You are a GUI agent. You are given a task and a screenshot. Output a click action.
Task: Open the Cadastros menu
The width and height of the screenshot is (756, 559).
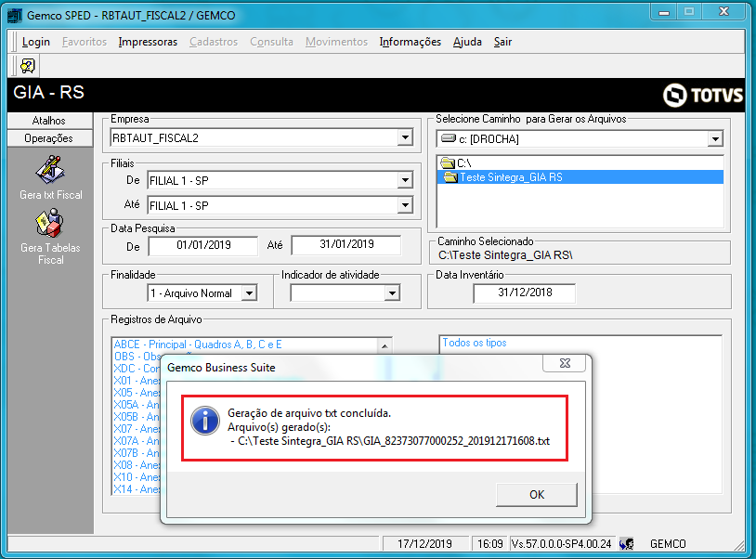pos(214,42)
